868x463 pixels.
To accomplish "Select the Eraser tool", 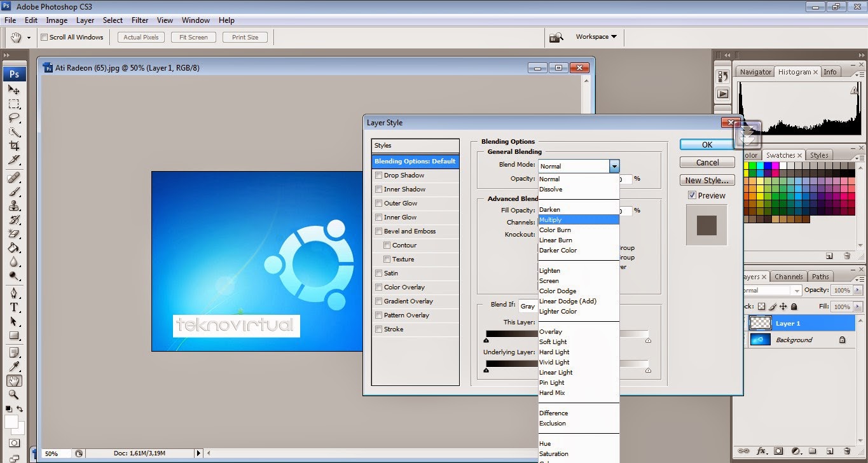I will point(14,233).
